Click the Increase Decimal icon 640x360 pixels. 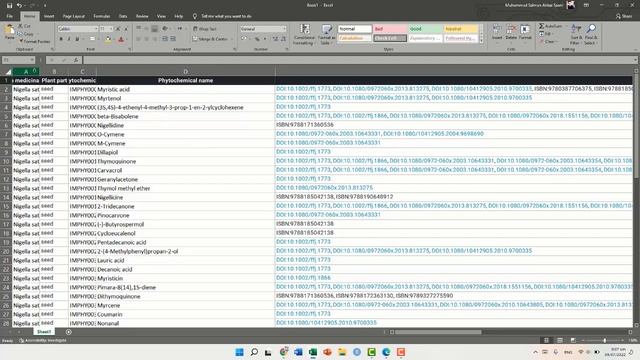pyautogui.click(x=275, y=39)
